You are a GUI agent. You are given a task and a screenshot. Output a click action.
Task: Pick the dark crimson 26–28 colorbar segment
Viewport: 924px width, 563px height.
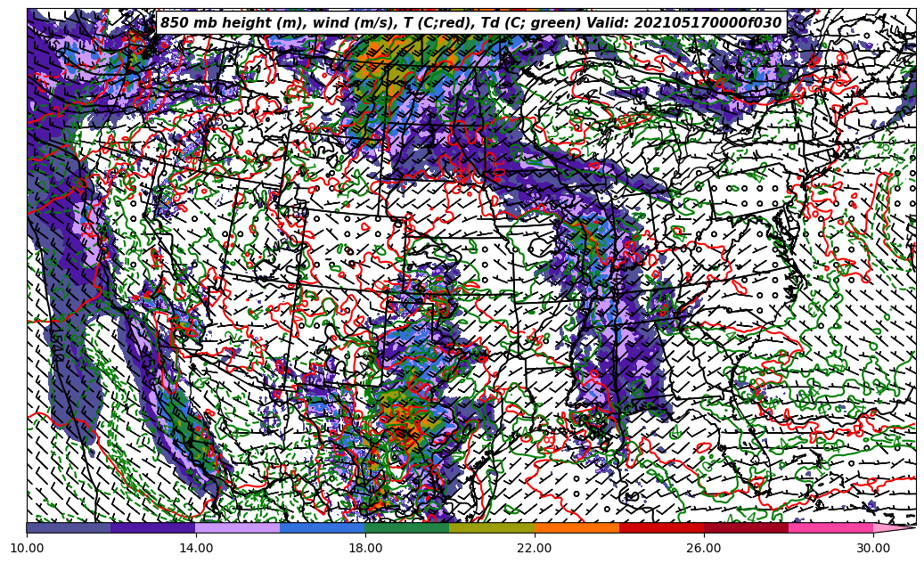746,527
